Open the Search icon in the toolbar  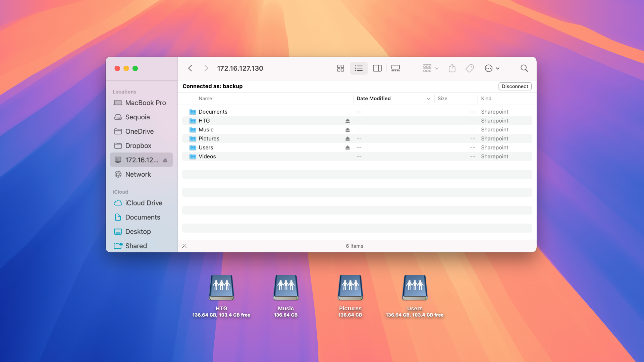click(524, 68)
